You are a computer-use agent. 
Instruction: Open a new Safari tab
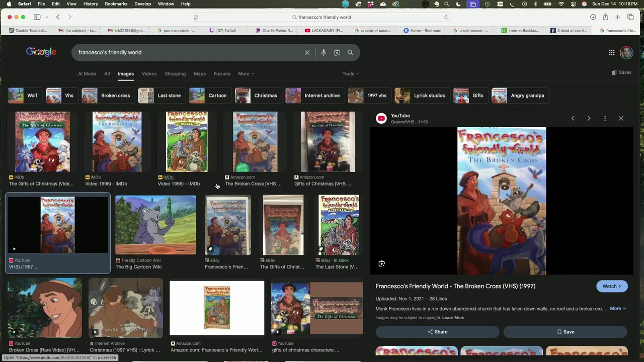coord(618,17)
